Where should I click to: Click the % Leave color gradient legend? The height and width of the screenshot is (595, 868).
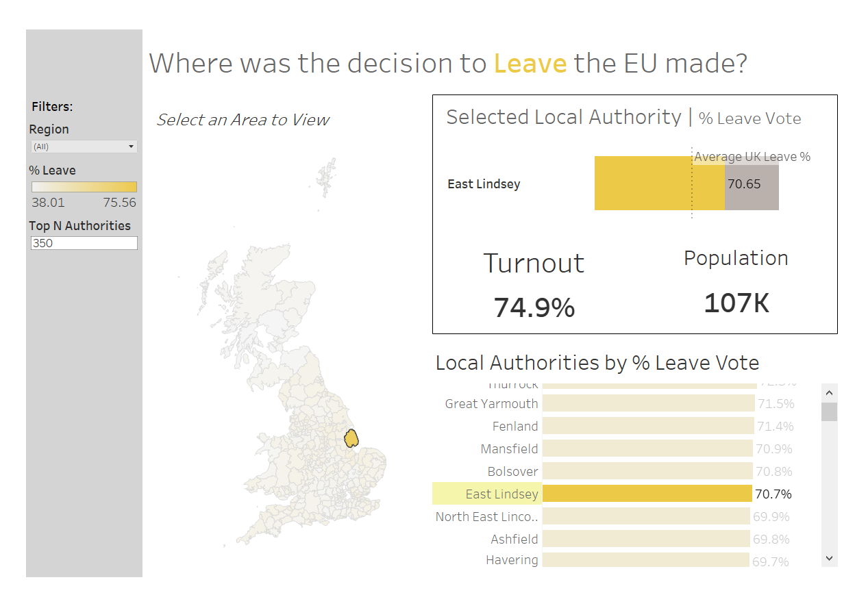coord(84,187)
